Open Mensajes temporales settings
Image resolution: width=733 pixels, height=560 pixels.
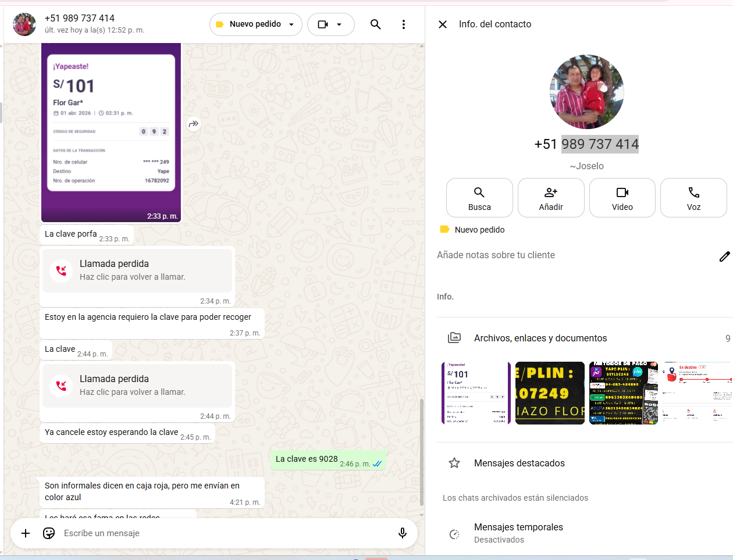click(x=518, y=533)
